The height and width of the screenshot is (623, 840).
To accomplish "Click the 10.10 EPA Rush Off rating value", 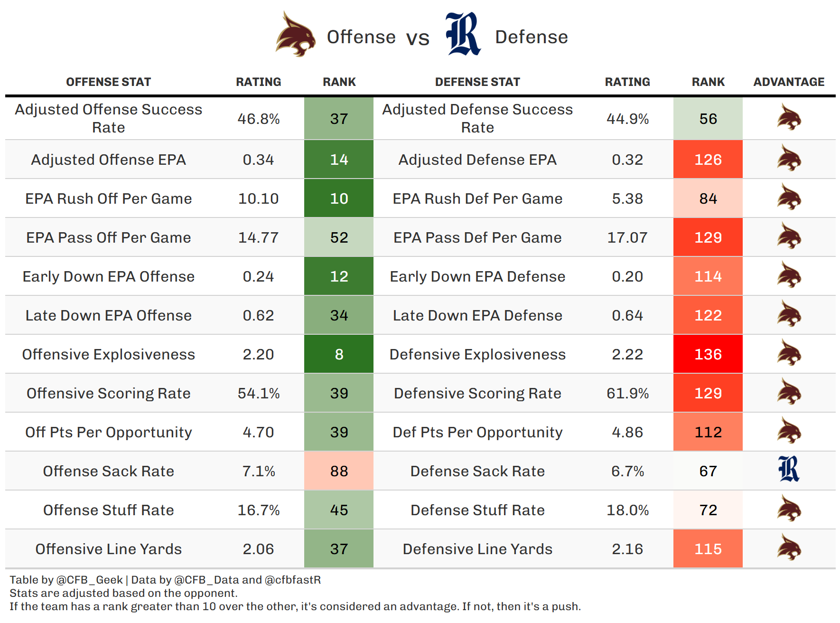I will coord(258,198).
